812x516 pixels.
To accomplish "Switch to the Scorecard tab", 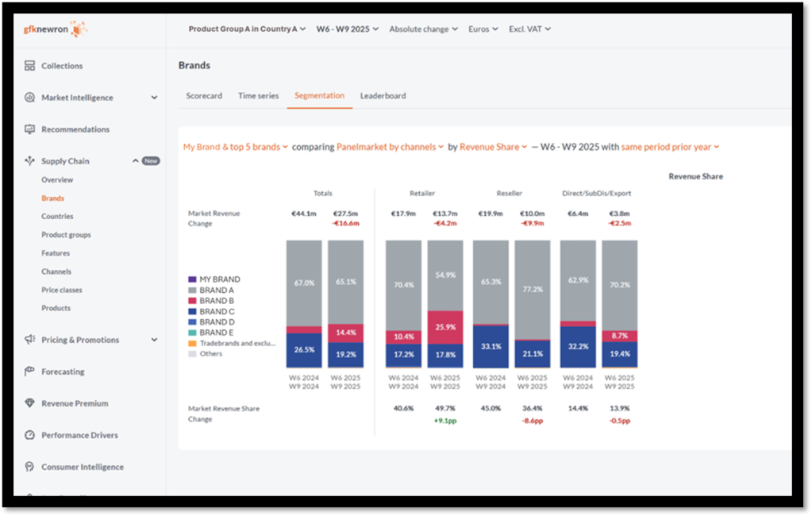I will pyautogui.click(x=204, y=96).
